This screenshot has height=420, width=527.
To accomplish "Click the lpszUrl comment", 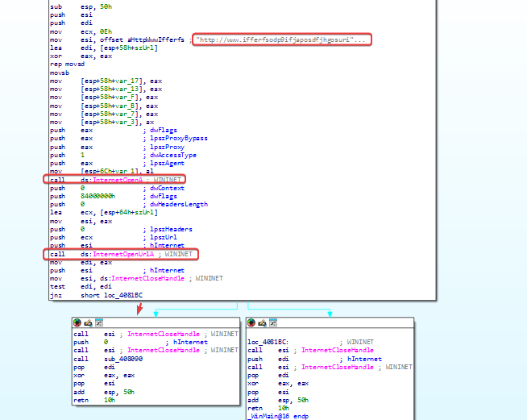I will (x=164, y=237).
